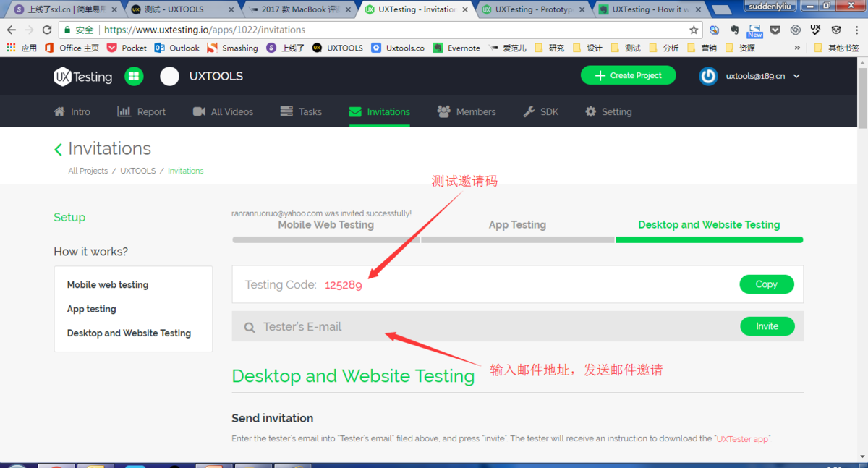This screenshot has height=468, width=868.
Task: Go to the All Videos tab
Action: click(x=223, y=111)
